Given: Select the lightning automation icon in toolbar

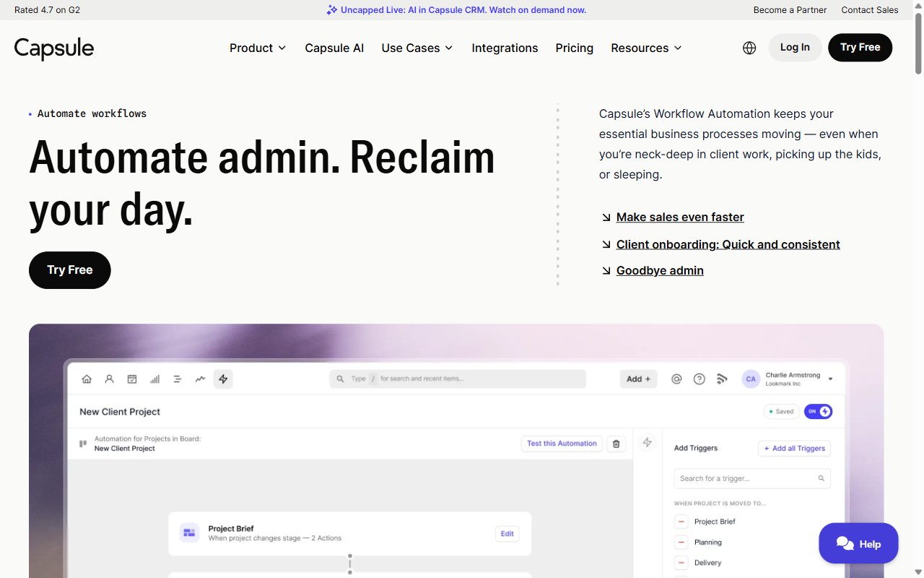Looking at the screenshot, I should 223,379.
